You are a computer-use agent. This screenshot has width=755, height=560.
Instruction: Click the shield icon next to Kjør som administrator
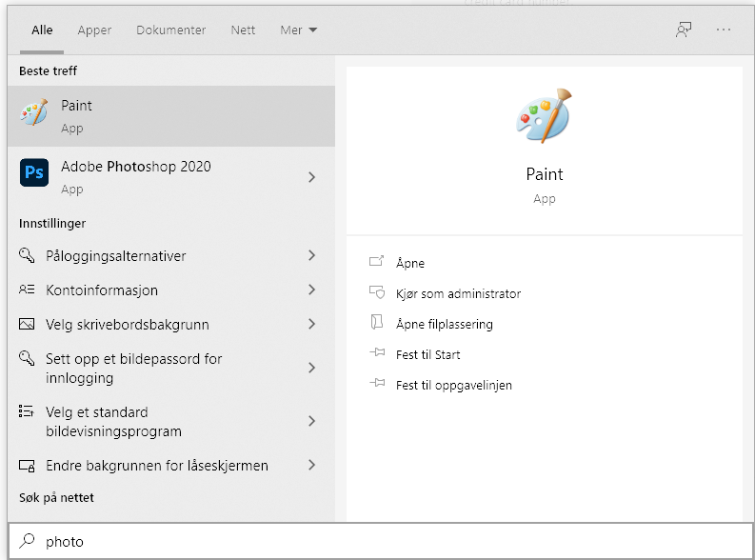coord(376,291)
